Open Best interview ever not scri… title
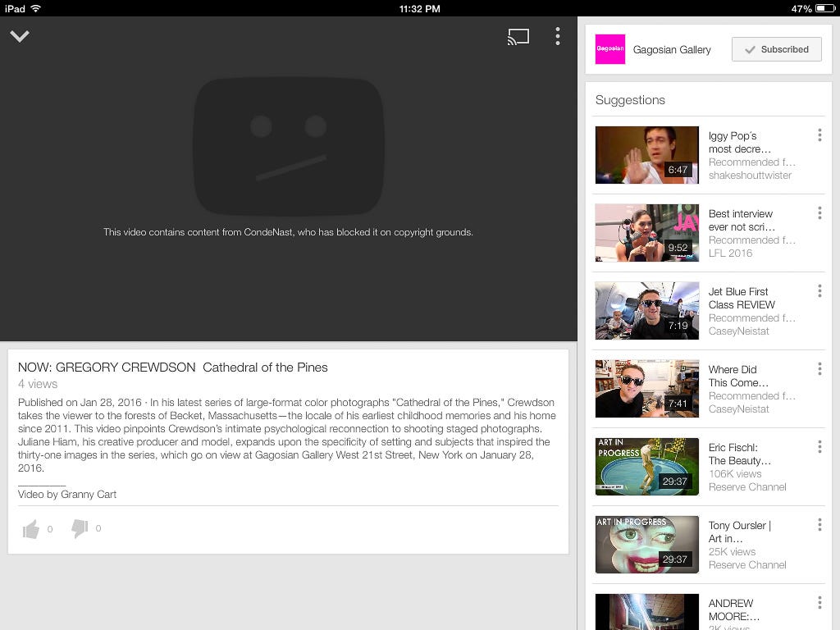 742,220
